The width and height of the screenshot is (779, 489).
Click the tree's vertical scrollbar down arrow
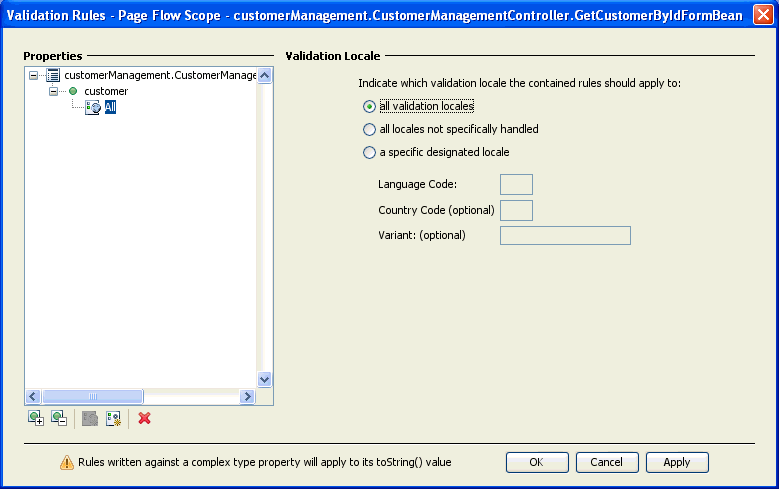click(x=265, y=380)
